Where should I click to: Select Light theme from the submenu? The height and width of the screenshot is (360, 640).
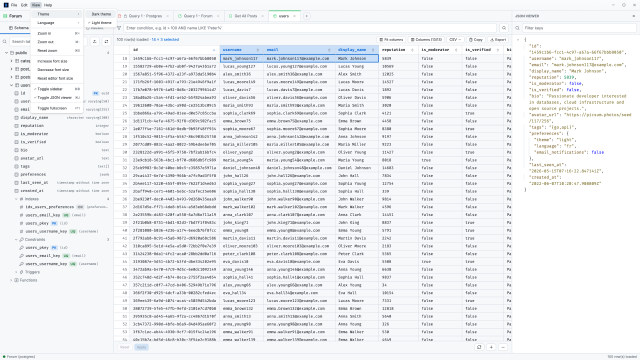pos(101,23)
